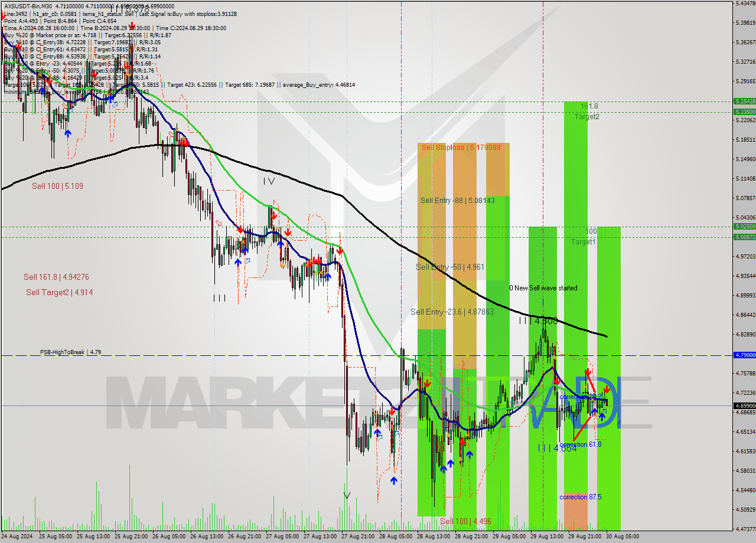Click the 4.5803 price axis label
756x543 pixels.
click(745, 471)
